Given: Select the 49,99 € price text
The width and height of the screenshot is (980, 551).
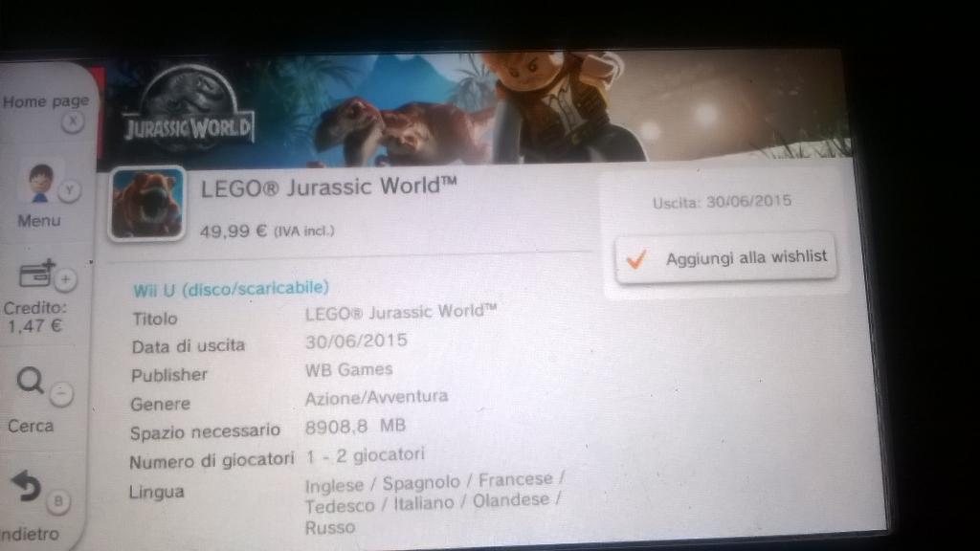Looking at the screenshot, I should coord(234,231).
